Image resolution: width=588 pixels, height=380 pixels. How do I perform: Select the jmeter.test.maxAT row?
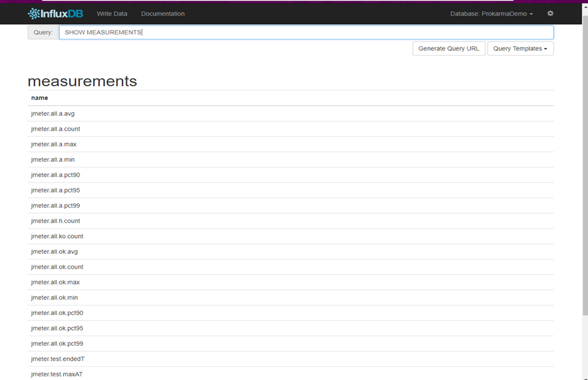pos(291,374)
